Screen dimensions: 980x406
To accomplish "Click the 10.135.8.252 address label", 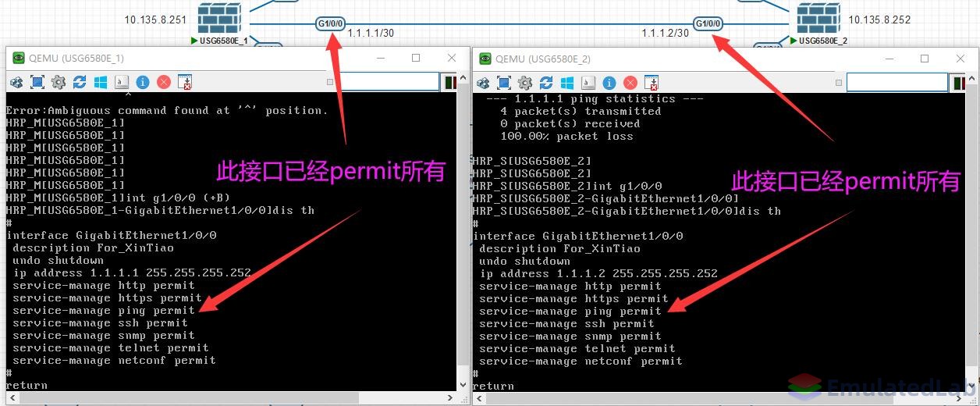I will (x=879, y=20).
